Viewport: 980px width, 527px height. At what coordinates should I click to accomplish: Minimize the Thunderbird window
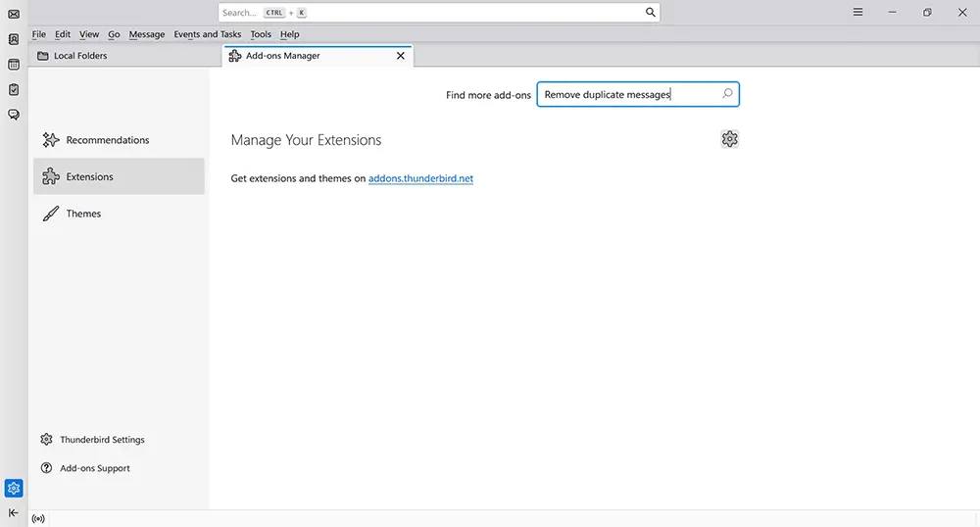coord(893,13)
